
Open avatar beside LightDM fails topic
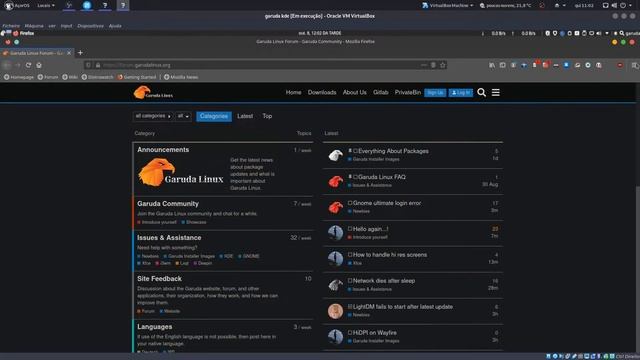click(336, 311)
